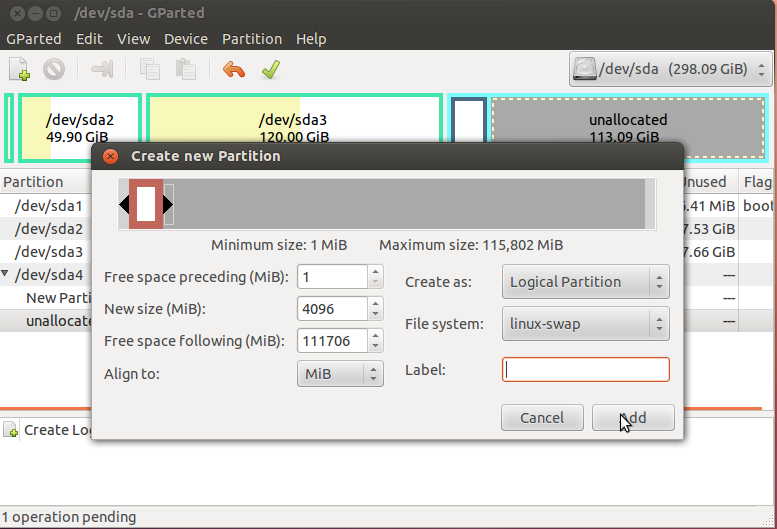The image size is (777, 529).
Task: Click the hard disk icon in the device selector
Action: (585, 69)
